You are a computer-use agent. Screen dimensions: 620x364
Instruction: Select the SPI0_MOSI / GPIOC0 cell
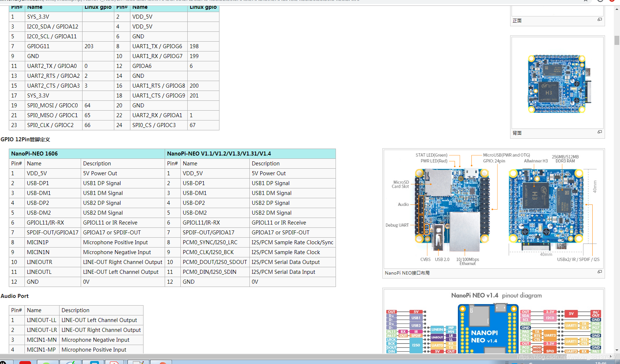(x=53, y=106)
